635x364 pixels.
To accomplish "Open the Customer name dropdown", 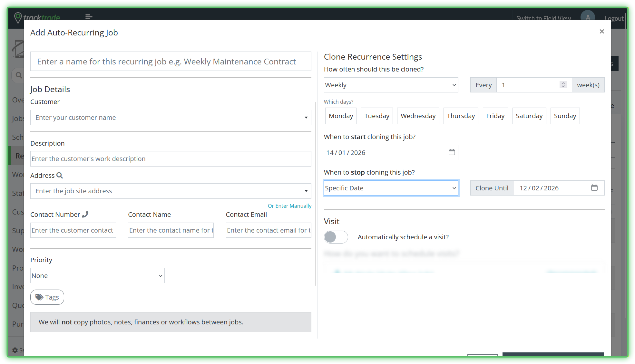I will (x=171, y=118).
